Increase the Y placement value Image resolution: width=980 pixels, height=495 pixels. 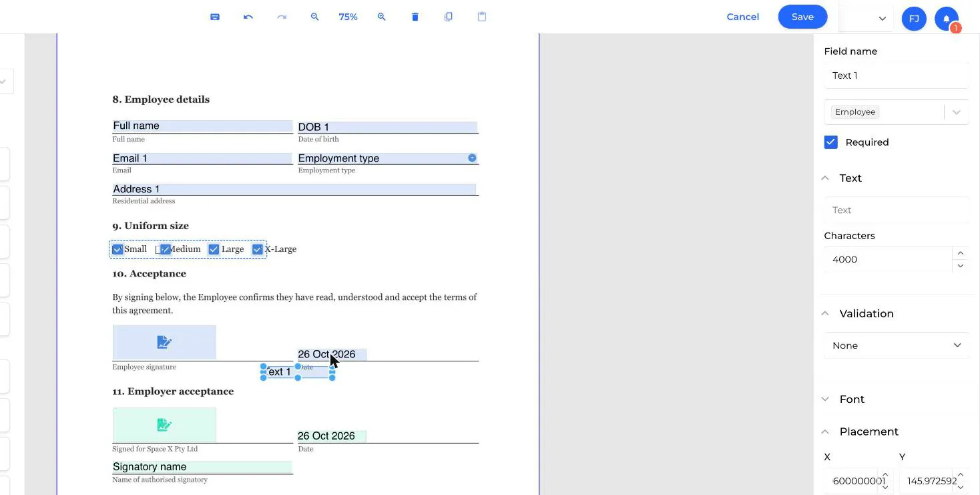pyautogui.click(x=960, y=475)
